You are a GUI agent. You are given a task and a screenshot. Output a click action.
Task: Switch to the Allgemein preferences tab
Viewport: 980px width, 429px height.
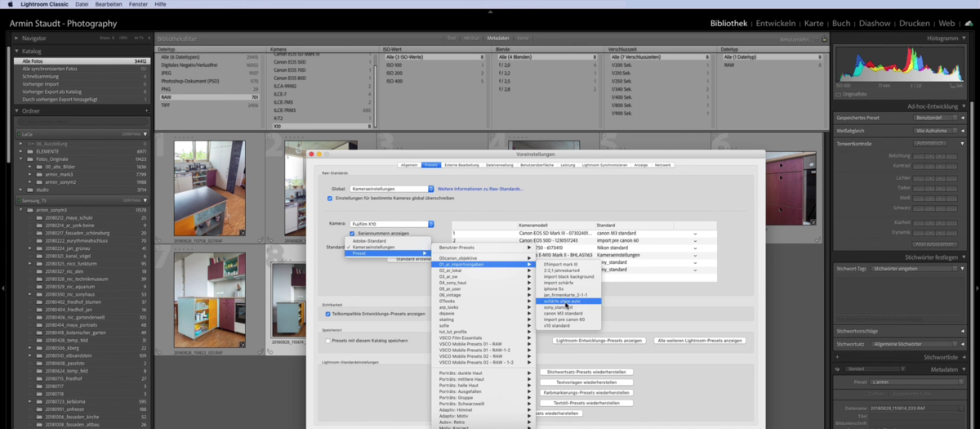pos(409,165)
